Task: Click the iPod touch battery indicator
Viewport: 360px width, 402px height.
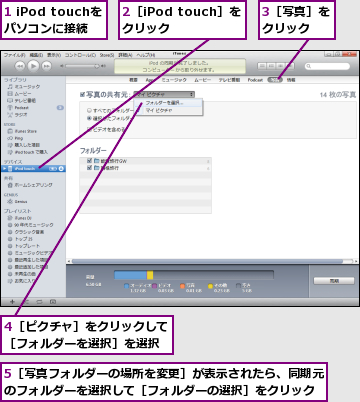Action: pos(53,169)
